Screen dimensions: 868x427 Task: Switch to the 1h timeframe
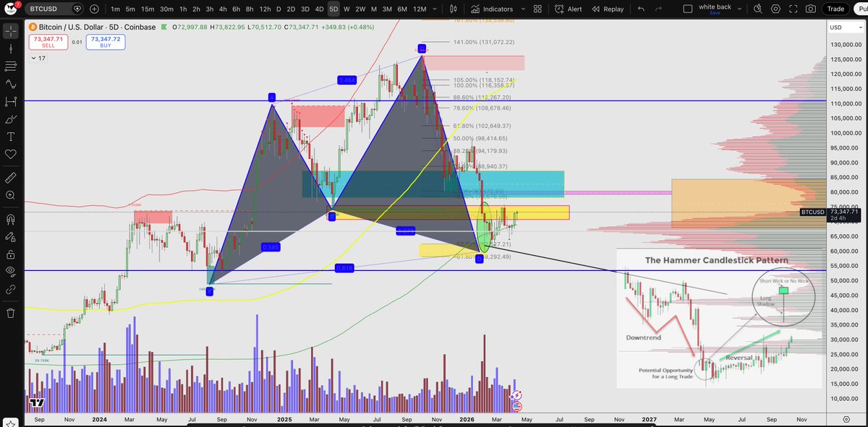coord(183,9)
